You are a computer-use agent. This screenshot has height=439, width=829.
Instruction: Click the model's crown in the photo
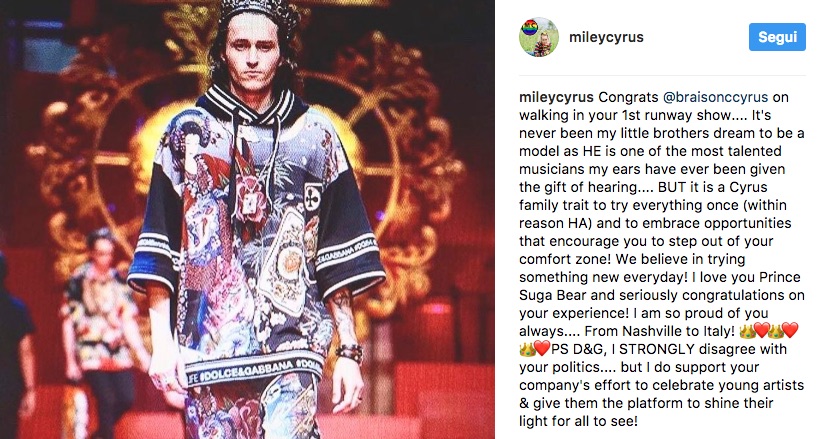pyautogui.click(x=257, y=10)
